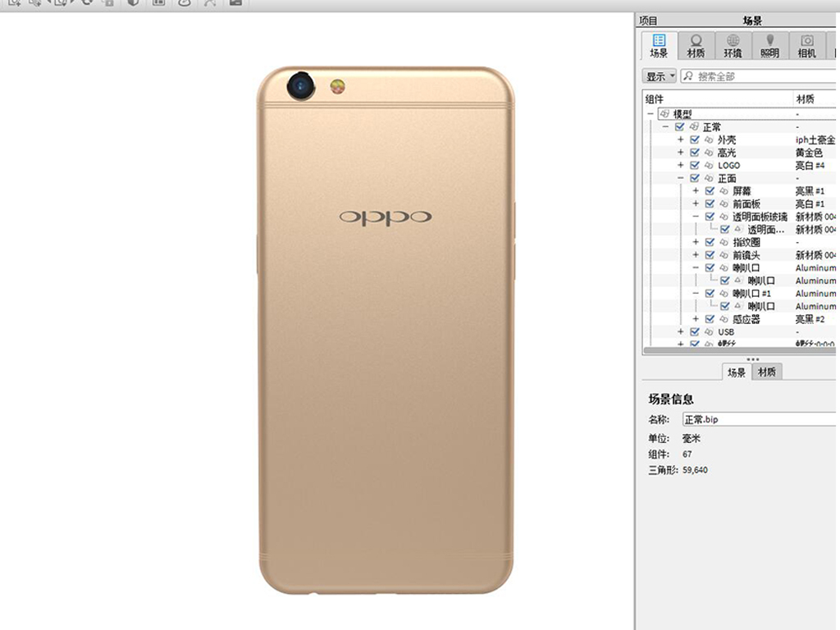Expand the 外壳 node

click(680, 139)
